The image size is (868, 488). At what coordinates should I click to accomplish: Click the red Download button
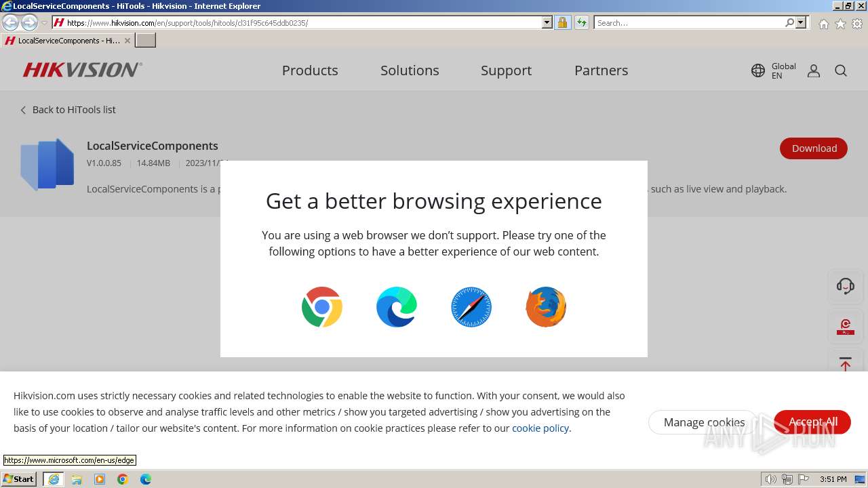point(814,148)
